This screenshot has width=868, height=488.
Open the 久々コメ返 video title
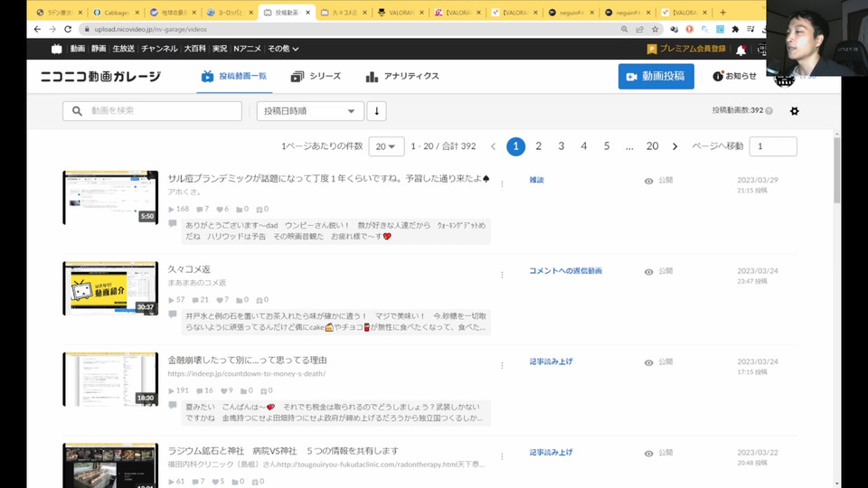pyautogui.click(x=189, y=269)
